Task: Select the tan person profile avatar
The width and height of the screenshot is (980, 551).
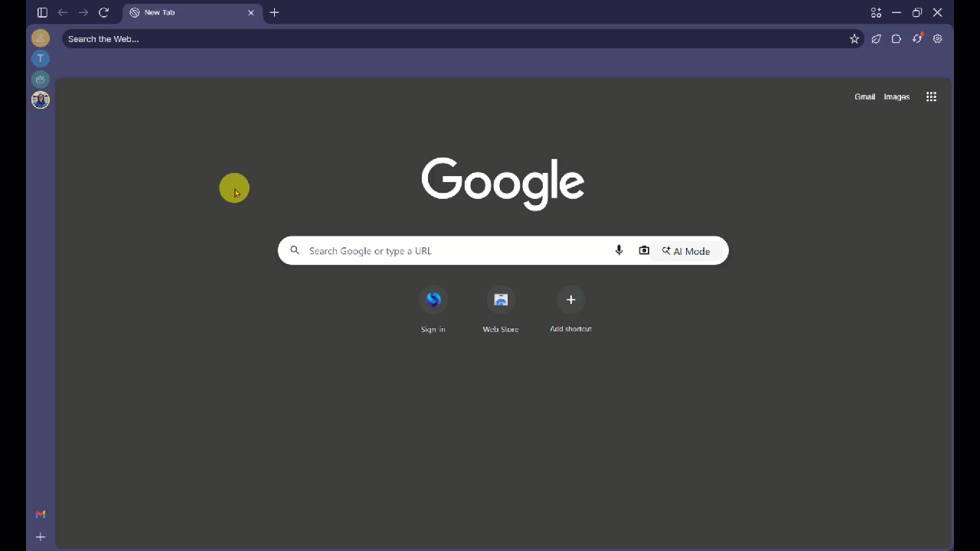Action: 41,38
